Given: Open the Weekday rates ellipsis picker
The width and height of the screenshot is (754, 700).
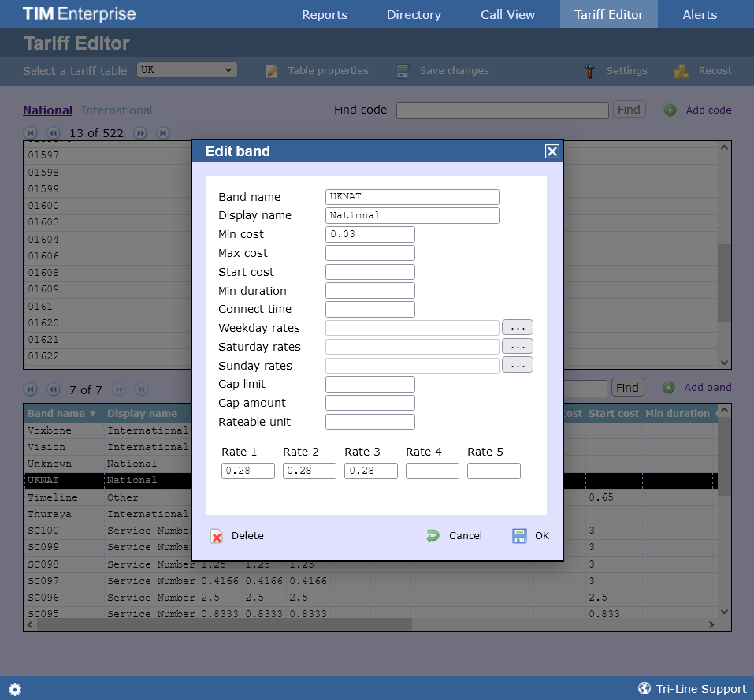Looking at the screenshot, I should click(517, 327).
